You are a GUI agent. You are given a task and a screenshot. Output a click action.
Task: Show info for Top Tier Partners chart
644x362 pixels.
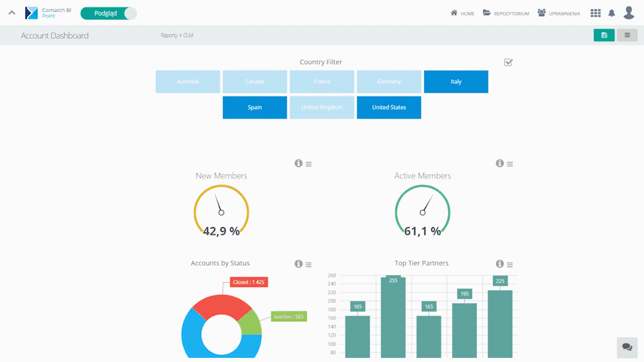tap(500, 264)
